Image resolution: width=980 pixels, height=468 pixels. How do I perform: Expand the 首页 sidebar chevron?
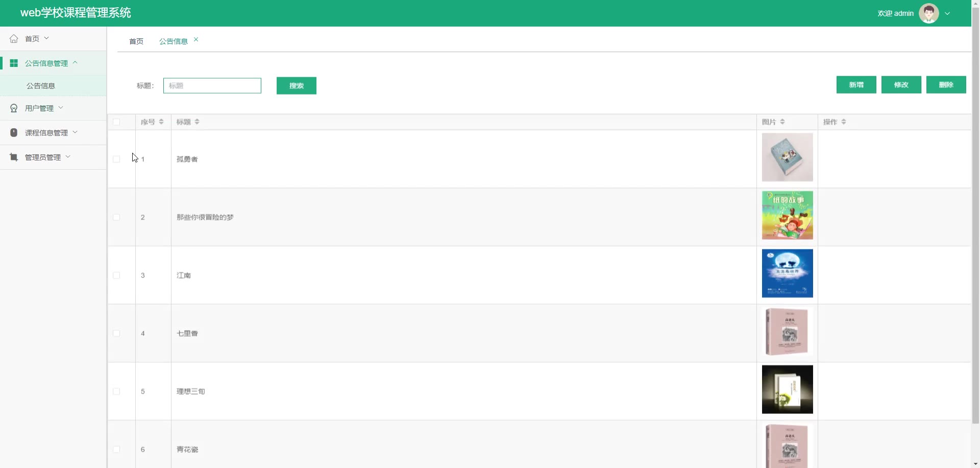point(46,38)
